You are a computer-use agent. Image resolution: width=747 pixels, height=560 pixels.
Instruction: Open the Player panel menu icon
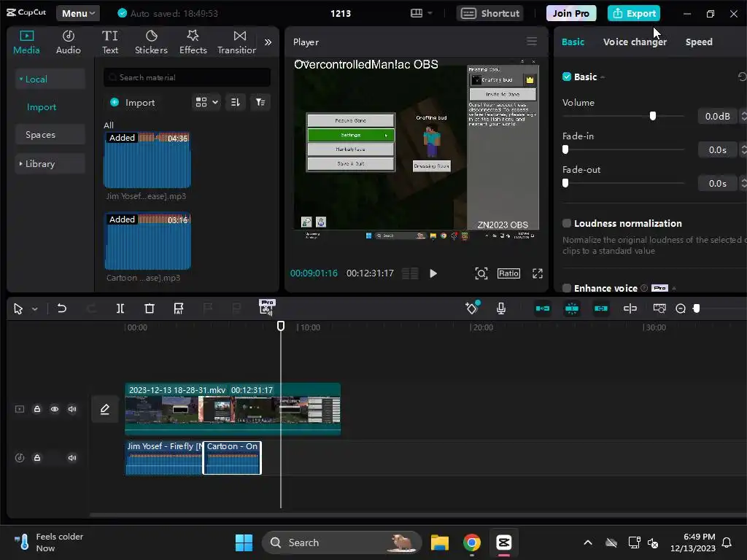coord(532,42)
